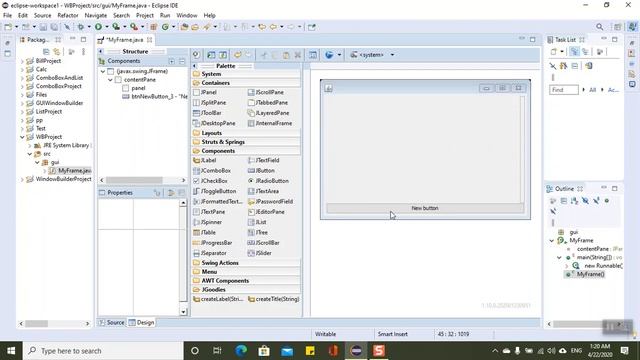Click the Save toolbar icon
Screen dimensions: 640x360
click(x=43, y=27)
